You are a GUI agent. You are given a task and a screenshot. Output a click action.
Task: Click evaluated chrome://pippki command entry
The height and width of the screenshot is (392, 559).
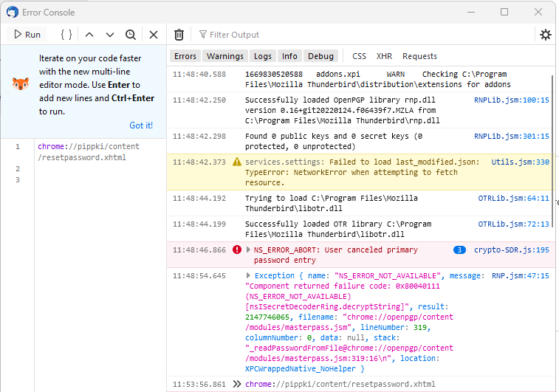[x=340, y=384]
